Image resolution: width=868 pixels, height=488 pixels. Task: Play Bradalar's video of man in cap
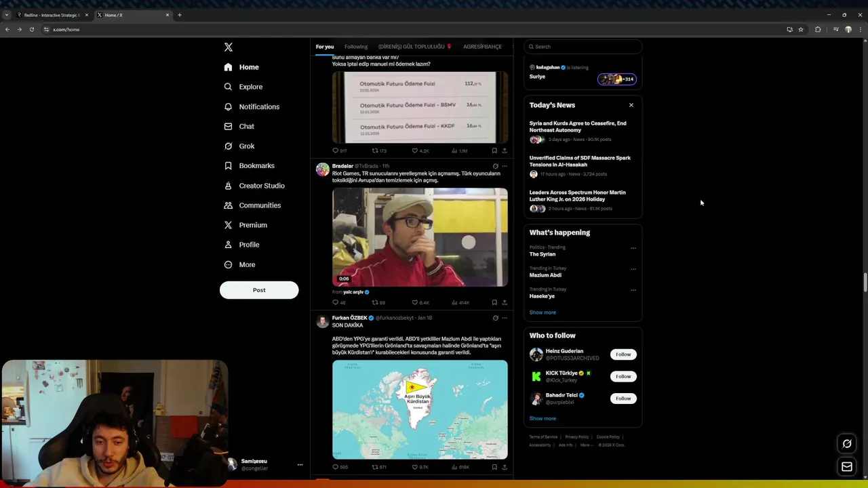[x=420, y=237]
